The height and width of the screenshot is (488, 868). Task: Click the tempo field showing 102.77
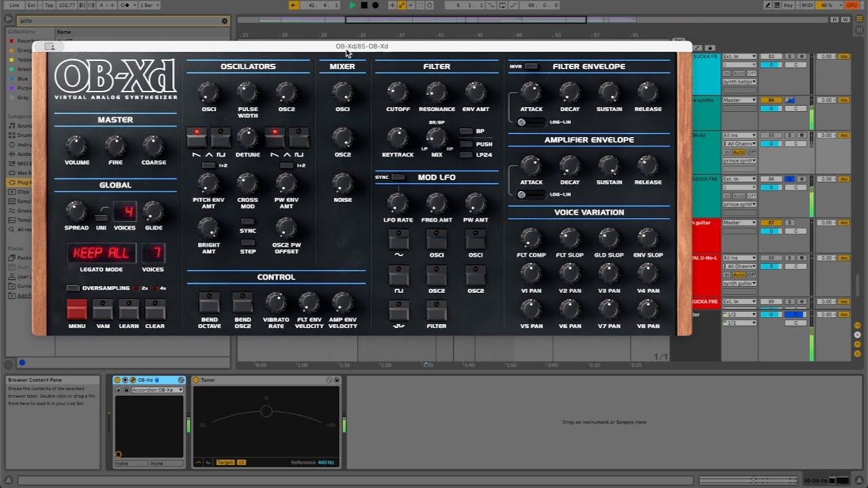(x=67, y=5)
